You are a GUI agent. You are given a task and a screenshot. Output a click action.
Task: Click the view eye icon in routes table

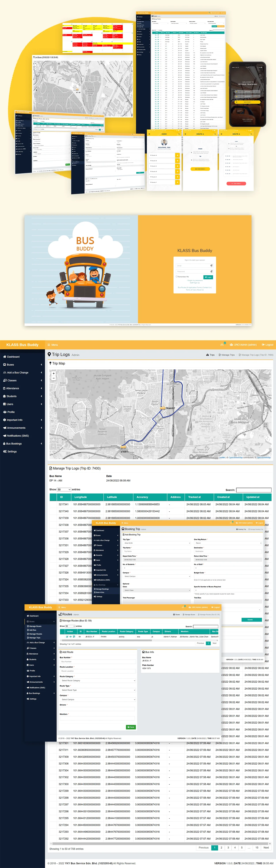click(70, 636)
